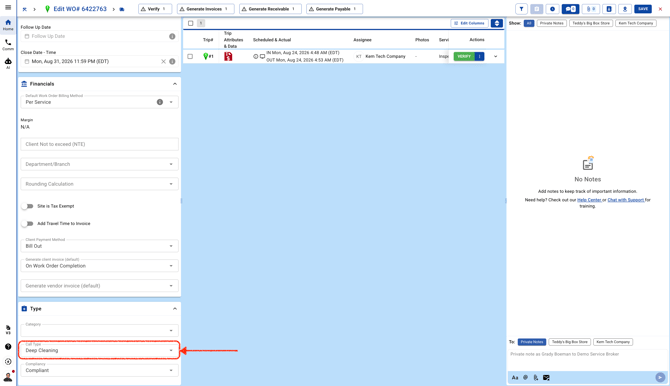Open the Call Type dropdown showing Deep Cleaning
Image resolution: width=670 pixels, height=386 pixels.
click(100, 350)
